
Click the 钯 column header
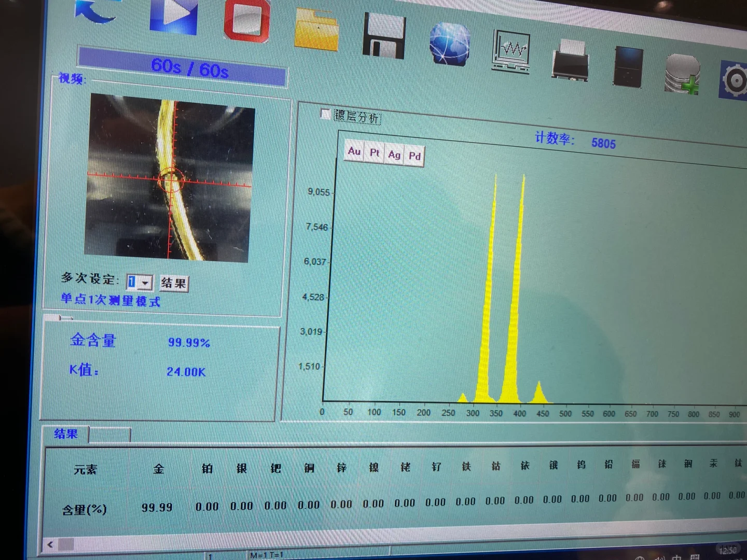coord(276,468)
